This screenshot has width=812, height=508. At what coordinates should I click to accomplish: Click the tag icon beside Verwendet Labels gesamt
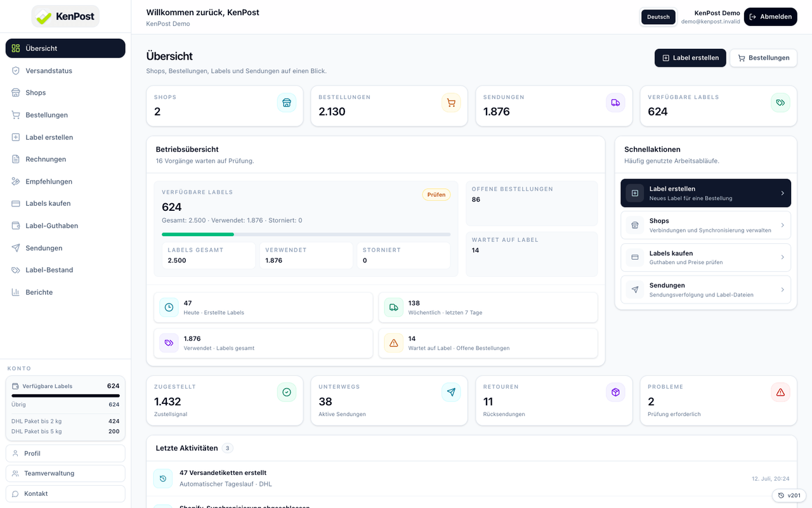[169, 343]
